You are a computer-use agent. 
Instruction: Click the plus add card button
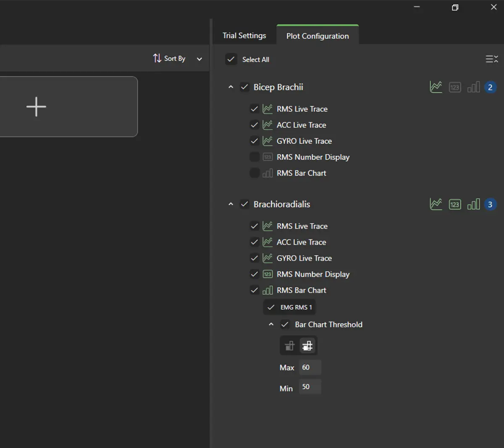click(x=37, y=107)
